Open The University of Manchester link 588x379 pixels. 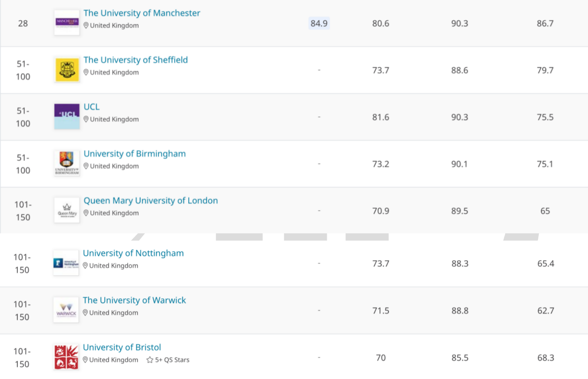tap(142, 13)
